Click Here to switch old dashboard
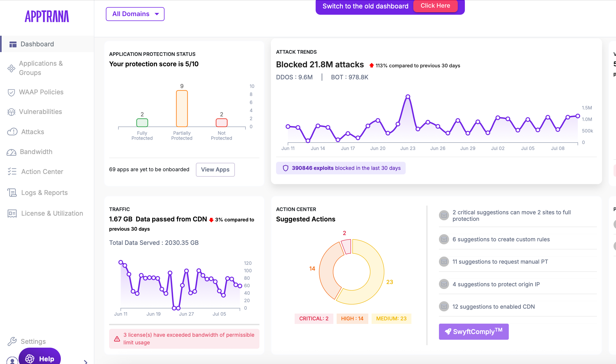The image size is (616, 364). pyautogui.click(x=435, y=6)
